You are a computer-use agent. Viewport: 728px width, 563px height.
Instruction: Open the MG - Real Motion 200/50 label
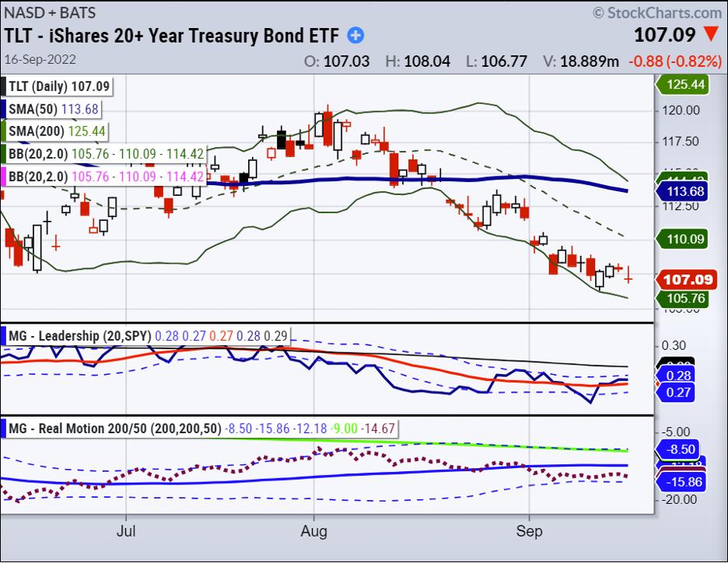coord(111,428)
